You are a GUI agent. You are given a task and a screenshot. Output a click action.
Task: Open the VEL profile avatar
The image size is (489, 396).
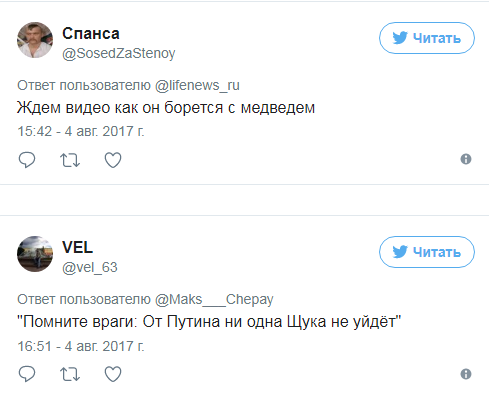35,254
